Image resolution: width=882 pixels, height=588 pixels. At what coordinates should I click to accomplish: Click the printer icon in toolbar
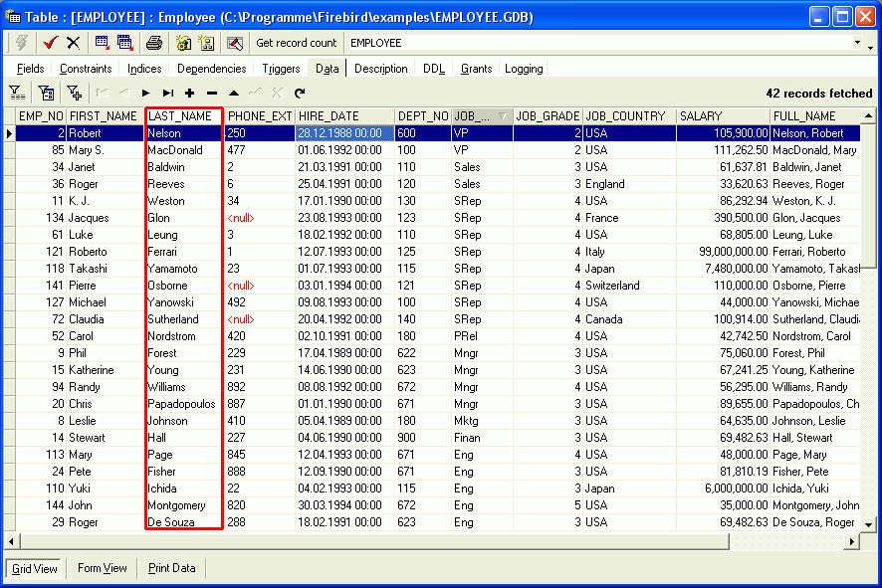coord(154,43)
